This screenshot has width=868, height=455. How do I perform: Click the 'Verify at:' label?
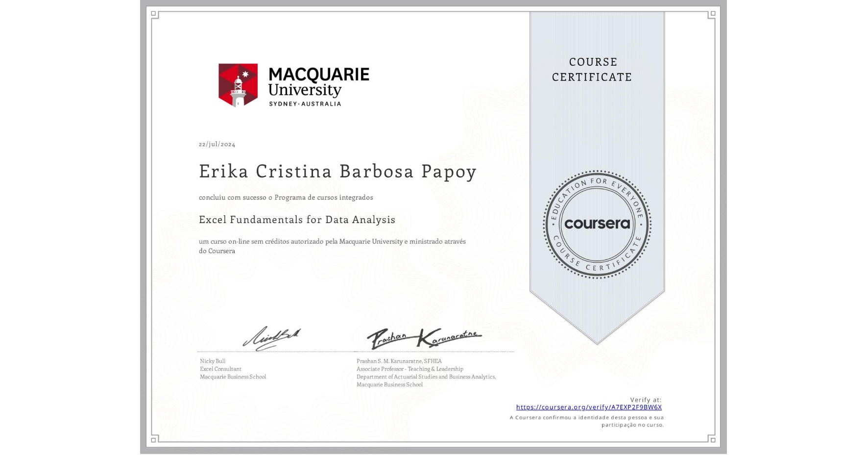[x=646, y=400]
